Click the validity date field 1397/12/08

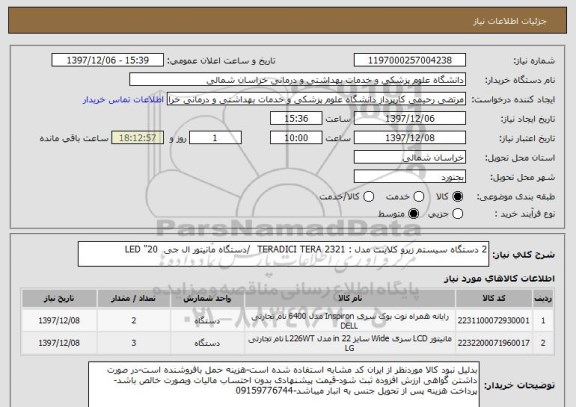[x=410, y=138]
